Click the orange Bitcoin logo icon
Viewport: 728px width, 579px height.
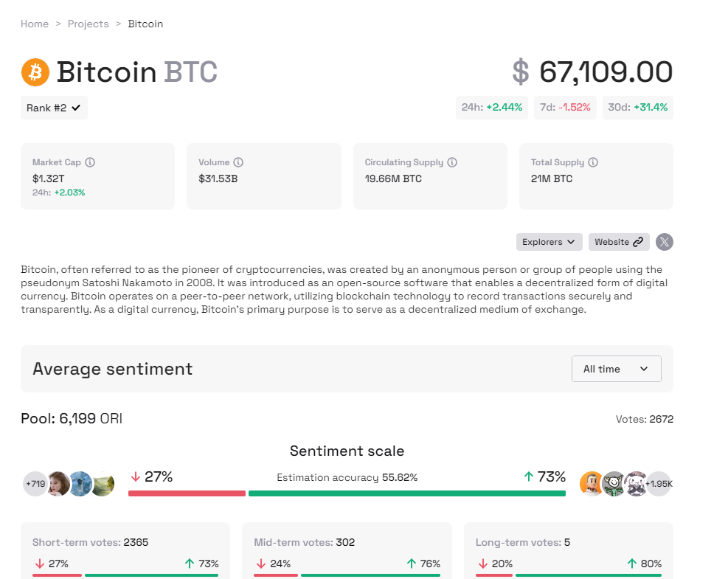click(x=35, y=72)
